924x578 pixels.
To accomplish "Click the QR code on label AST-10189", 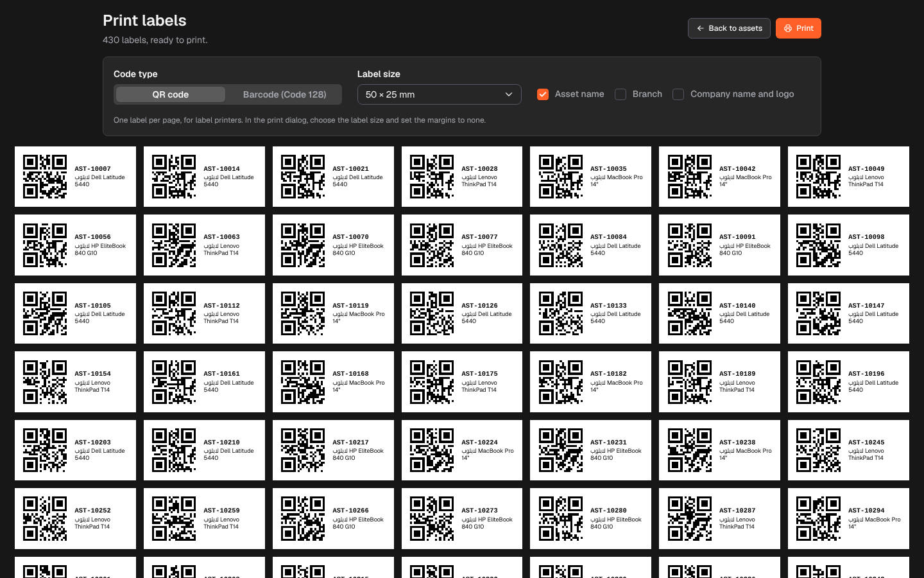I will pos(690,382).
